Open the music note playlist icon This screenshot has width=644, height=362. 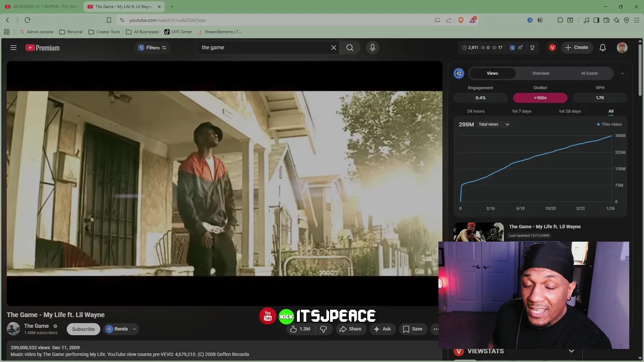click(x=587, y=20)
